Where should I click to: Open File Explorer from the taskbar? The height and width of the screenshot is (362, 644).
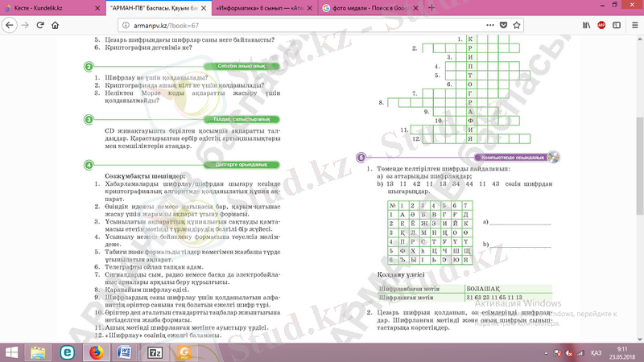coord(39,352)
